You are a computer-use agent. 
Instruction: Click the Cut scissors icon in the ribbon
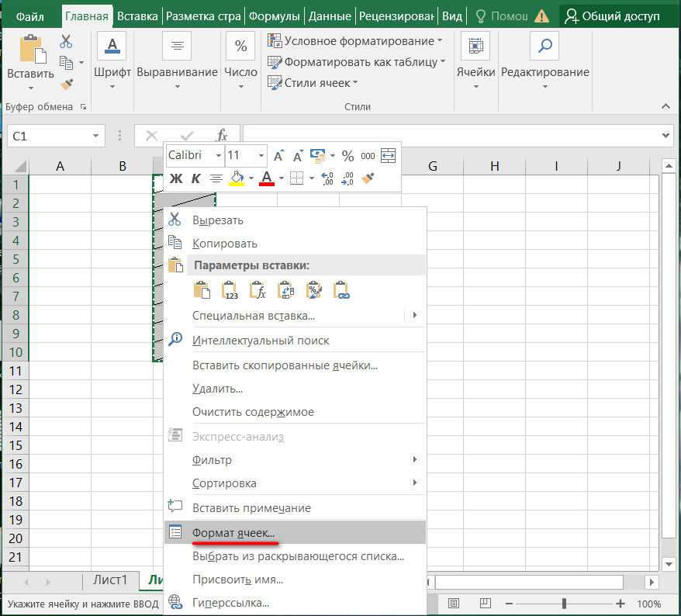(66, 42)
